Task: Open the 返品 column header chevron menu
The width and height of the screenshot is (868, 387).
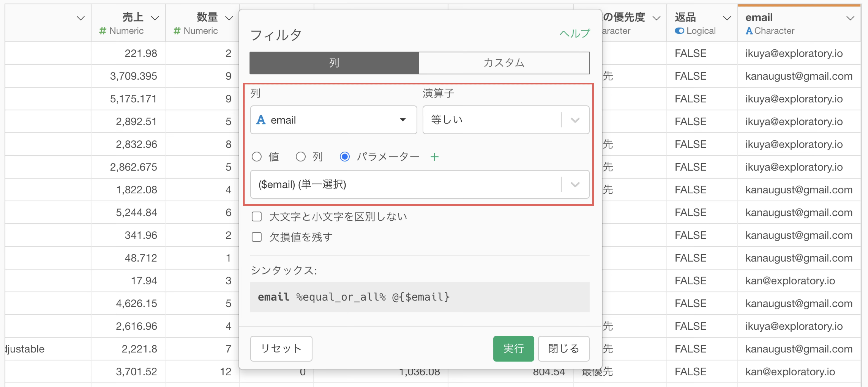Action: [x=727, y=18]
